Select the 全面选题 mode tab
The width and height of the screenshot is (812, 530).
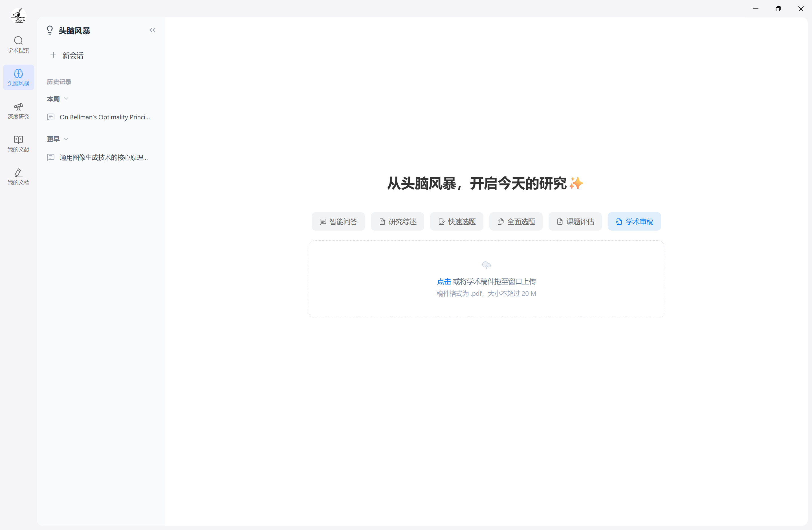(516, 222)
